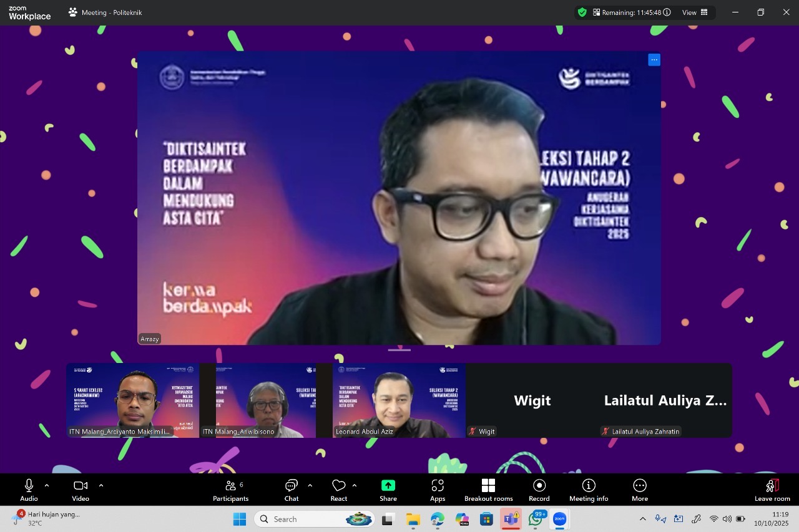Screen dimensions: 799x532
Task: Open the More options ellipsis
Action: click(639, 490)
